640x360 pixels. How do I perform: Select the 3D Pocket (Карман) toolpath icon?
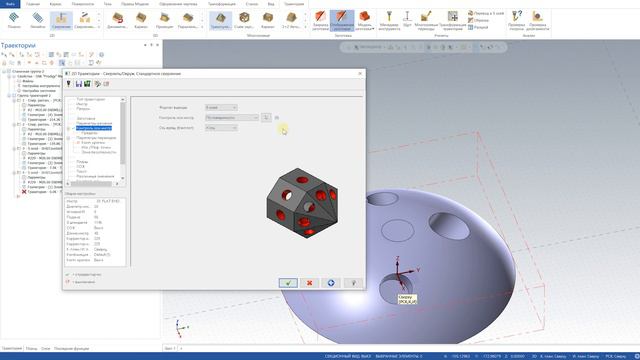(141, 20)
